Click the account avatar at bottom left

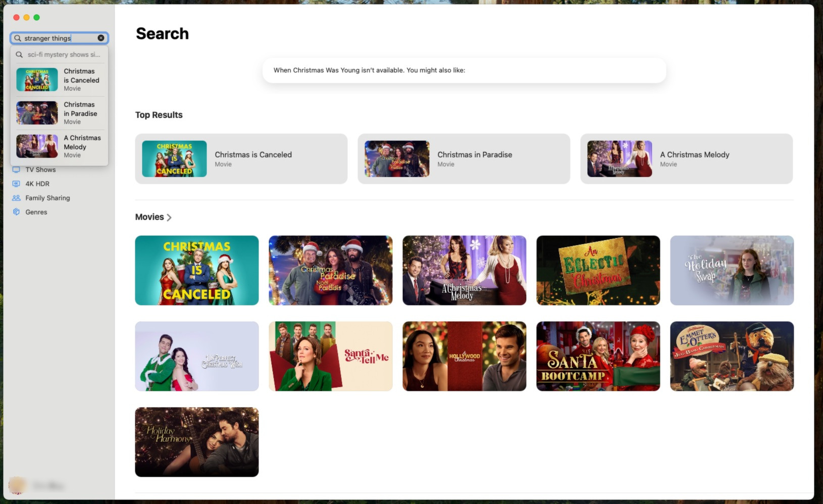coord(18,485)
